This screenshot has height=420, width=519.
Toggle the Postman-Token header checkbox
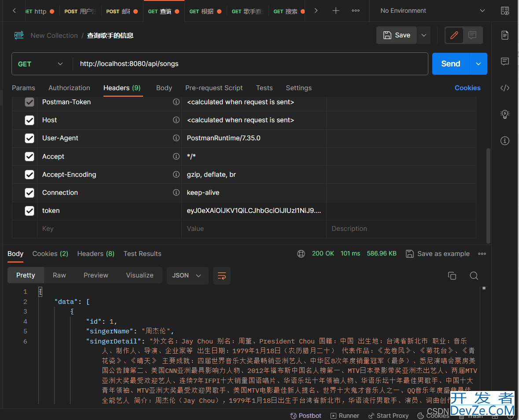tap(29, 102)
